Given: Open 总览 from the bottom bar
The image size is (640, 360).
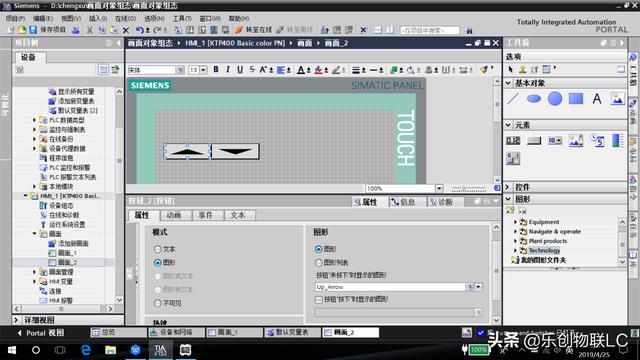Looking at the screenshot, I should [x=118, y=333].
